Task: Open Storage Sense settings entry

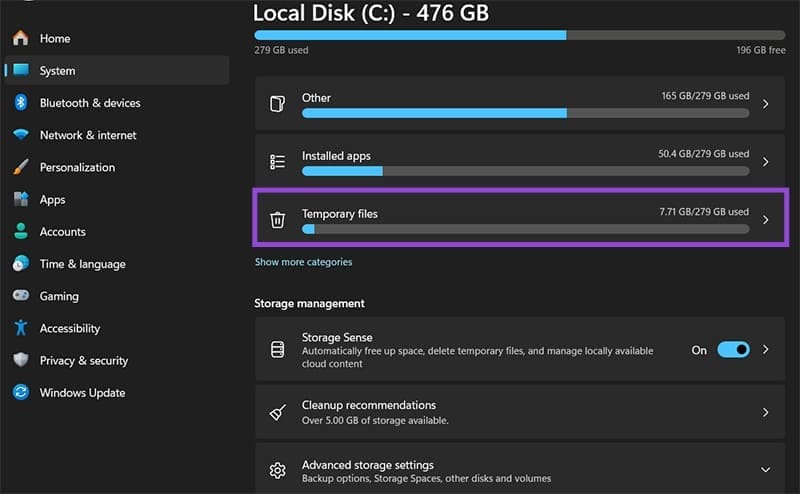Action: pos(520,350)
